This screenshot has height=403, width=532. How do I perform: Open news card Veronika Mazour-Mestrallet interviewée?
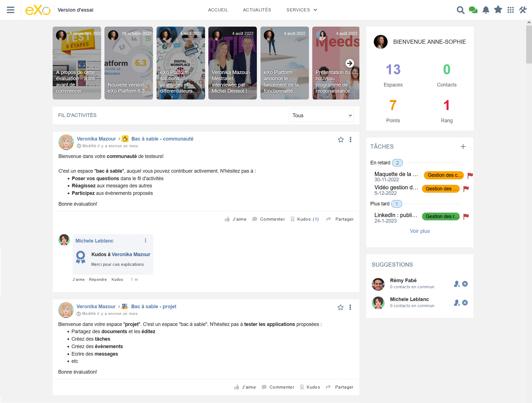point(232,63)
